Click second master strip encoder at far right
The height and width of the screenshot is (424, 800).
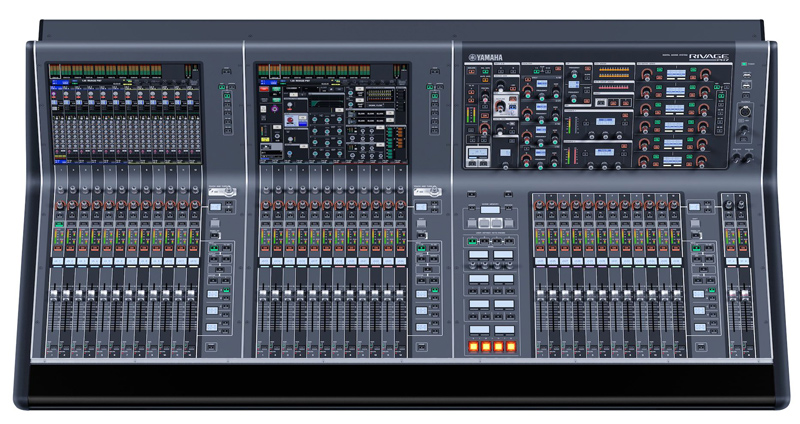coord(741,205)
